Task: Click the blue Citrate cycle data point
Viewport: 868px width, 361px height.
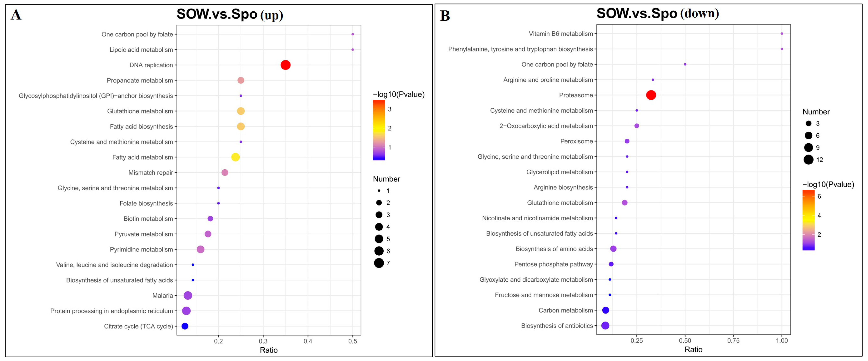Action: point(185,326)
